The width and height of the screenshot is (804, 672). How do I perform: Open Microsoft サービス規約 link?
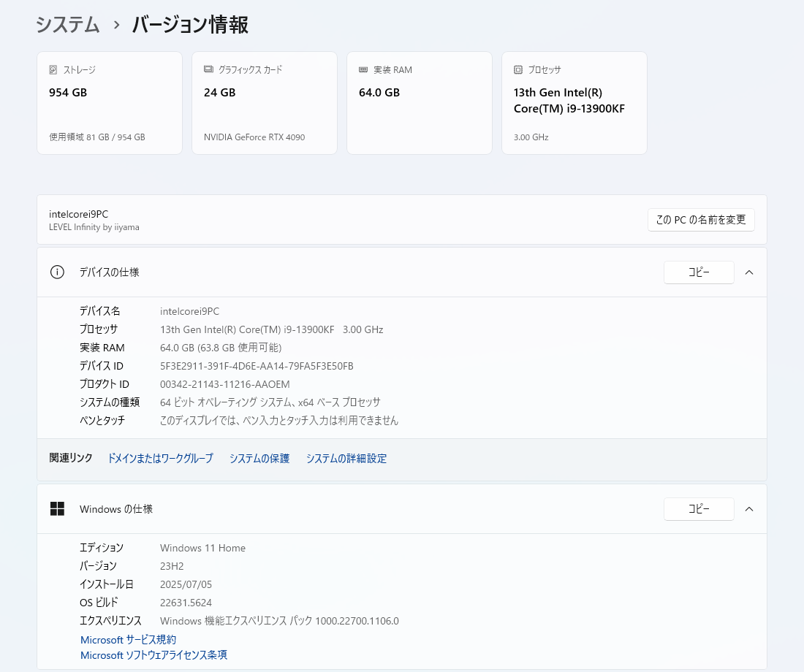click(128, 640)
